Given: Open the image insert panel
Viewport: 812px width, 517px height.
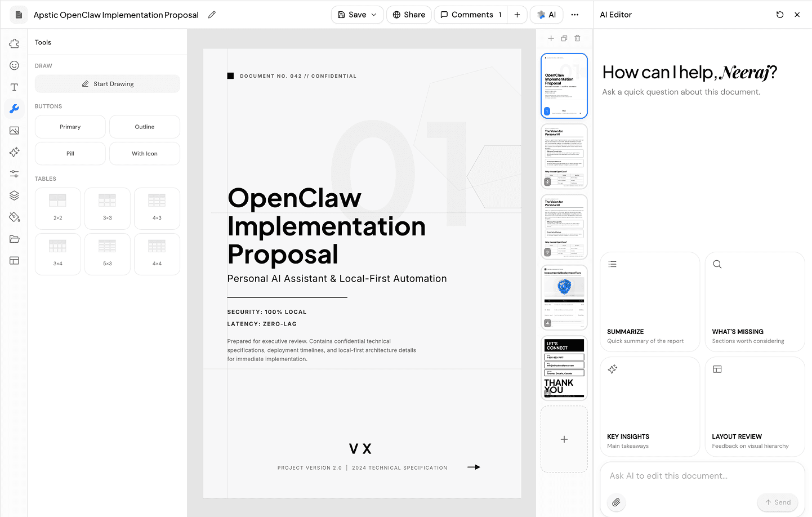Looking at the screenshot, I should [14, 130].
